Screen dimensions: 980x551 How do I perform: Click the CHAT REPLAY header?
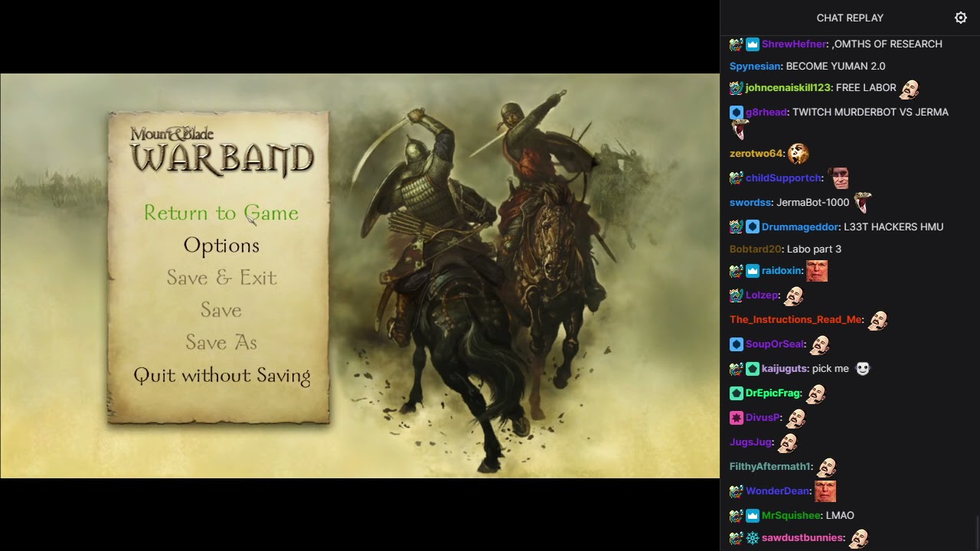tap(850, 18)
